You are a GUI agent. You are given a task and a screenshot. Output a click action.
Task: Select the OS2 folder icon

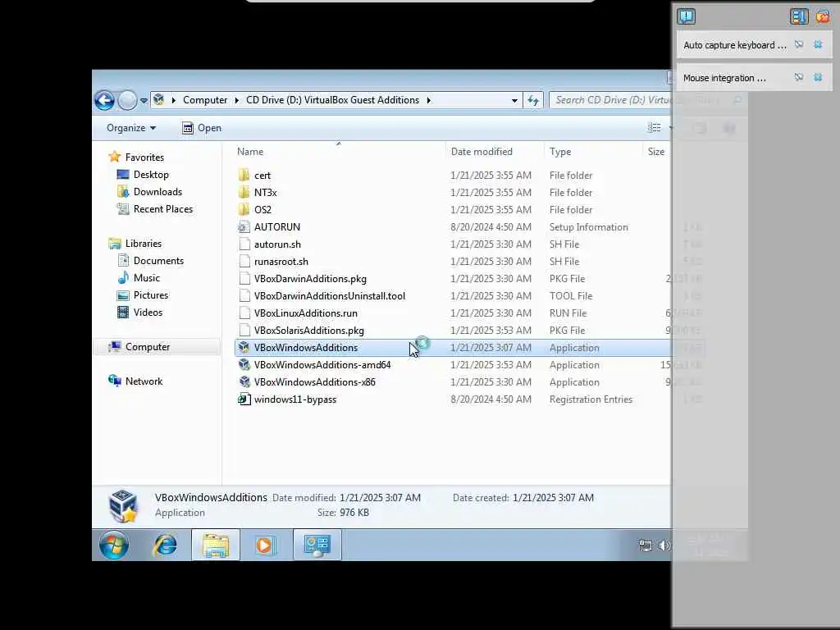[x=244, y=209]
